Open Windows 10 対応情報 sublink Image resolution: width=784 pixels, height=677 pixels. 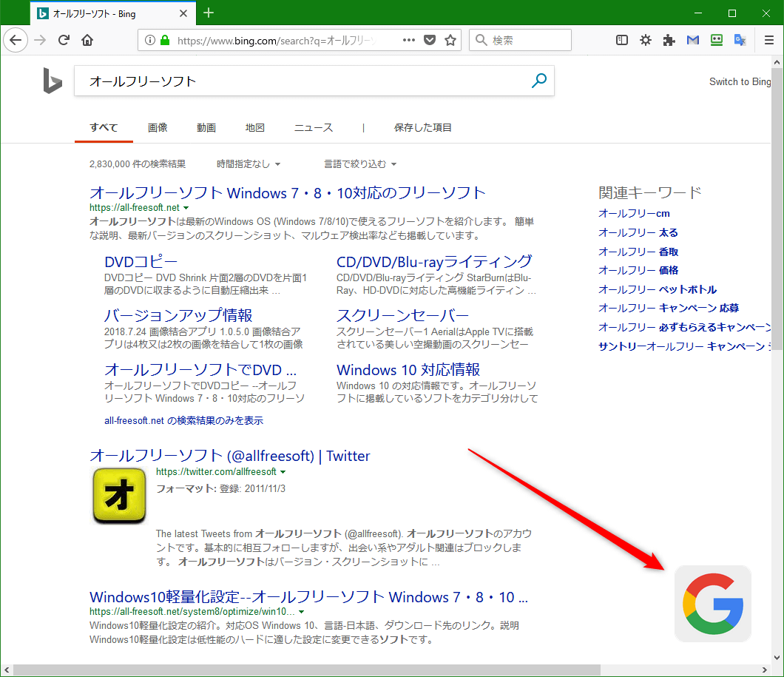tap(408, 370)
